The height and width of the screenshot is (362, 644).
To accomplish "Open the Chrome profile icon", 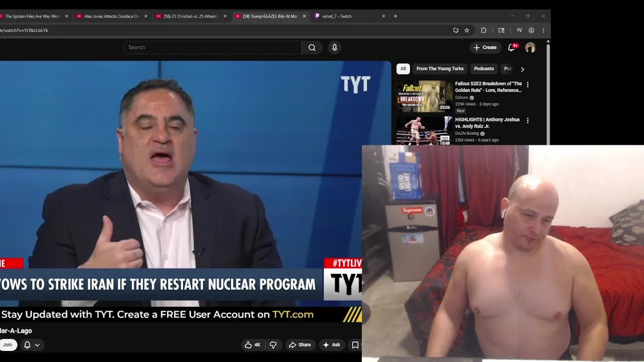I will 531,30.
